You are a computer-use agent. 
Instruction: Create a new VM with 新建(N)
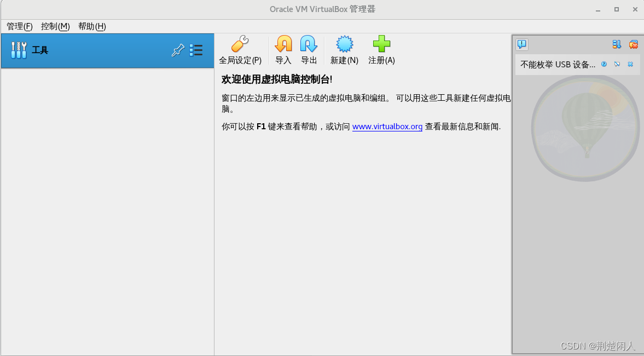344,50
